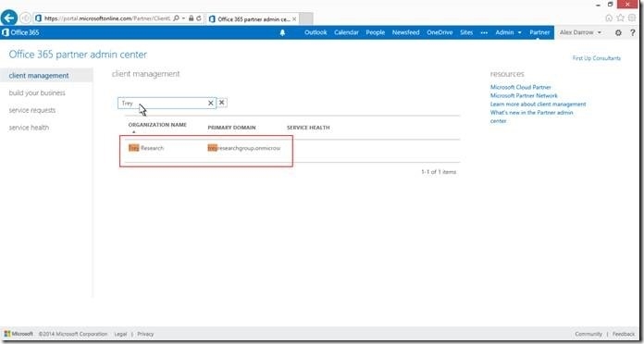
Task: Click the PRIMARY DOMAIN column header
Action: (231, 128)
